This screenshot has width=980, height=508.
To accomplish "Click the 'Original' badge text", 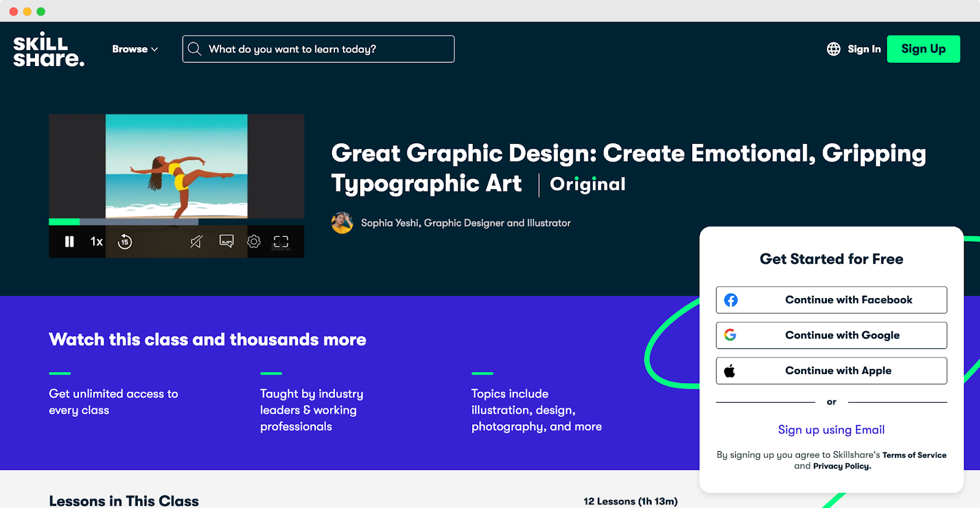I will tap(587, 184).
